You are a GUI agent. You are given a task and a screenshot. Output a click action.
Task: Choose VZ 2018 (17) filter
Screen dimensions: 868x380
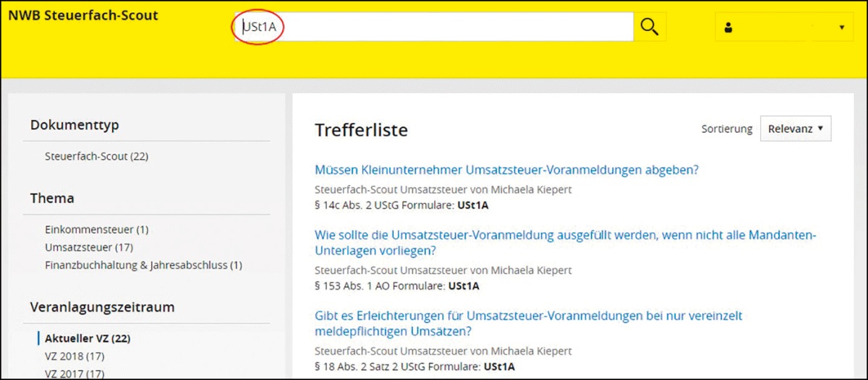coord(75,356)
